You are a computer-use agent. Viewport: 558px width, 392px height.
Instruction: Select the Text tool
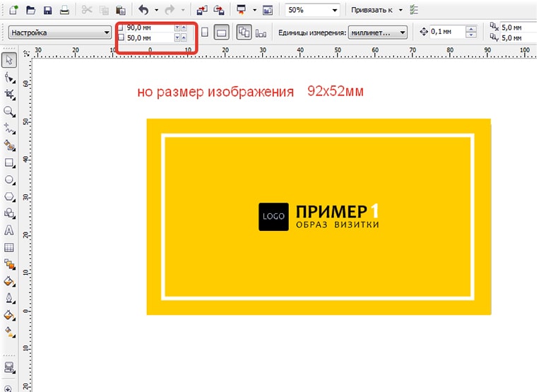[9, 230]
